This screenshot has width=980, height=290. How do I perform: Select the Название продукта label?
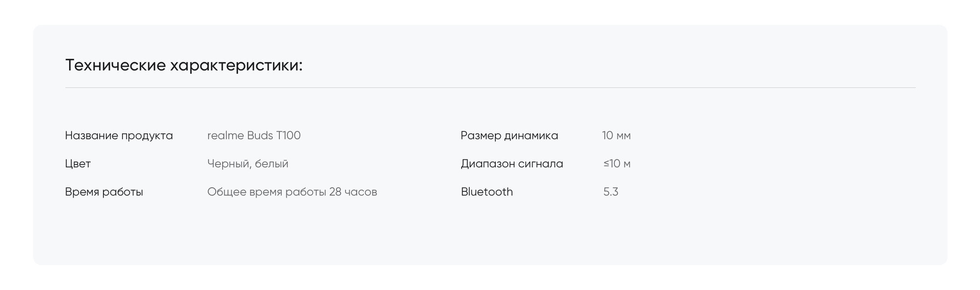pos(119,135)
